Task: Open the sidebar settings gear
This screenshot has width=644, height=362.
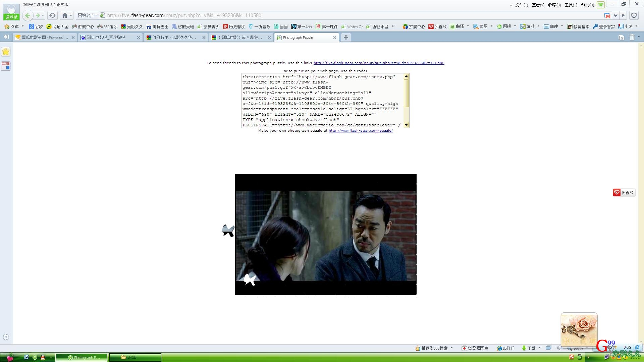Action: point(6,337)
